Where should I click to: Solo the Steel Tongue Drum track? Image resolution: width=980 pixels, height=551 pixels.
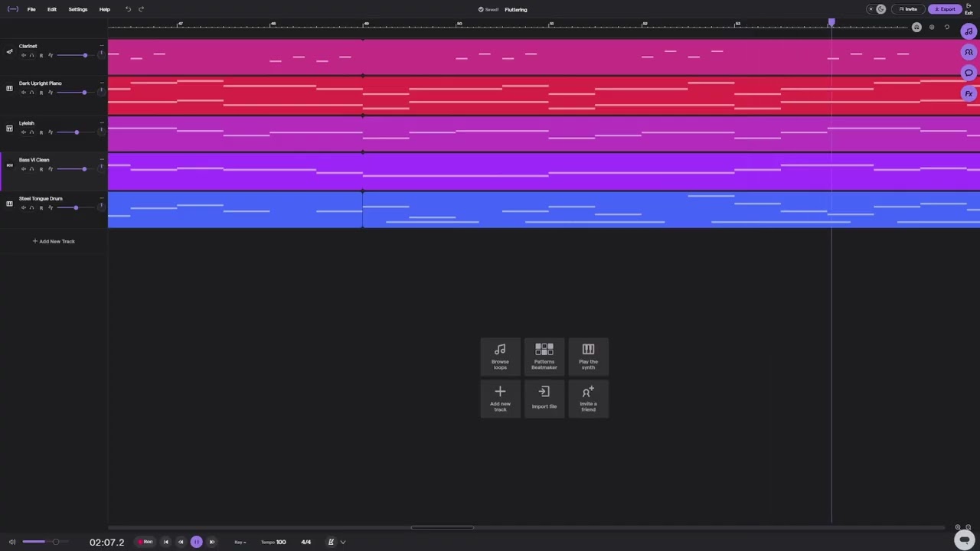click(31, 207)
